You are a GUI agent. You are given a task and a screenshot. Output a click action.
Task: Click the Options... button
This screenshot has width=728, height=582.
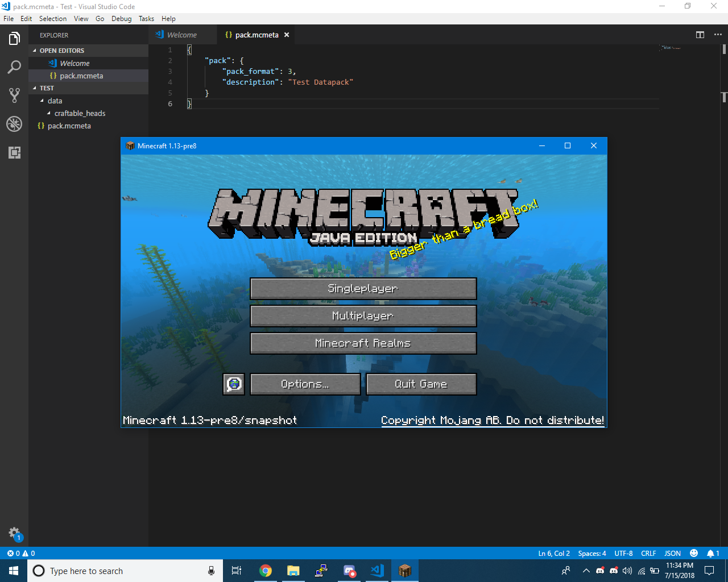[x=305, y=384]
